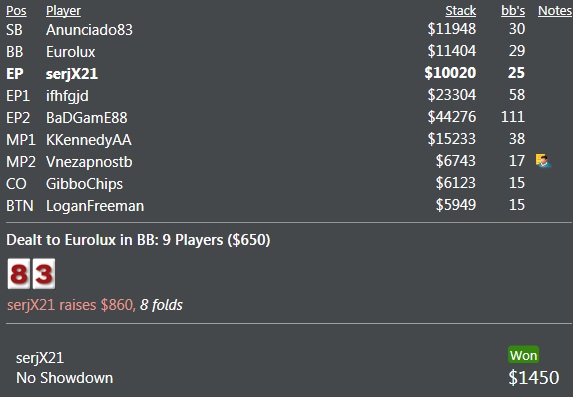Open the note icon beside Vnezapnostb
The width and height of the screenshot is (573, 397).
tap(543, 161)
